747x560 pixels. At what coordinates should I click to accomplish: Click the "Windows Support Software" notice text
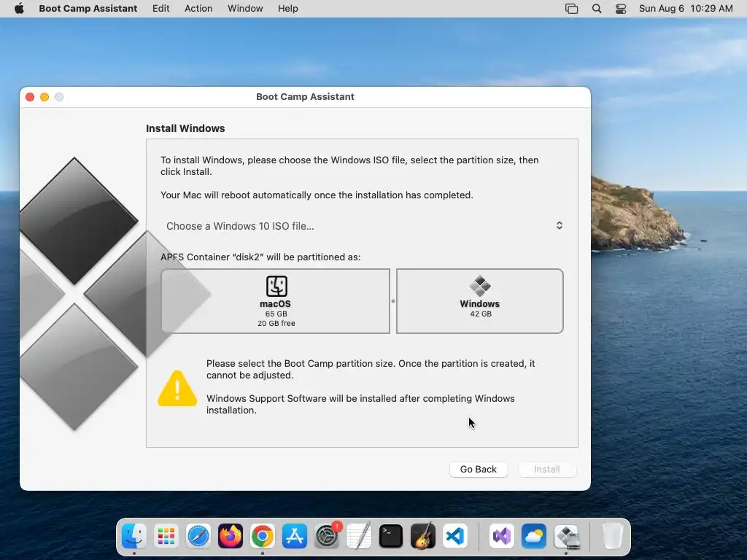pos(360,404)
